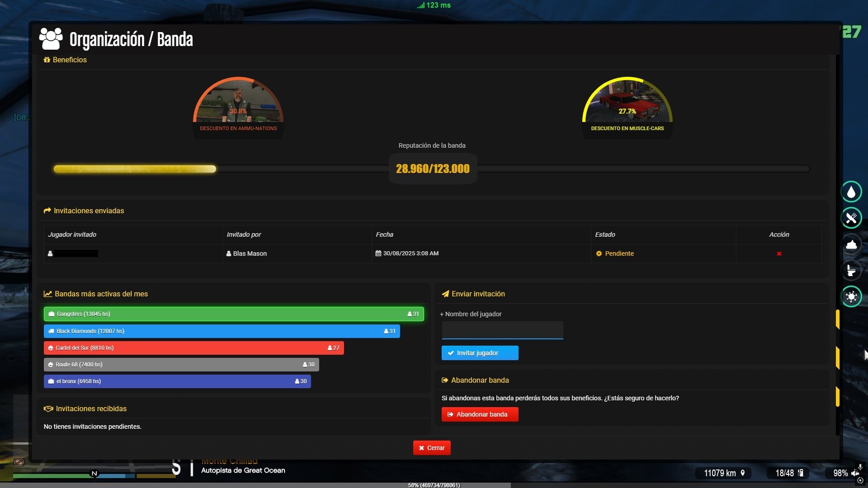Click the toilet status icon

pos(851,270)
